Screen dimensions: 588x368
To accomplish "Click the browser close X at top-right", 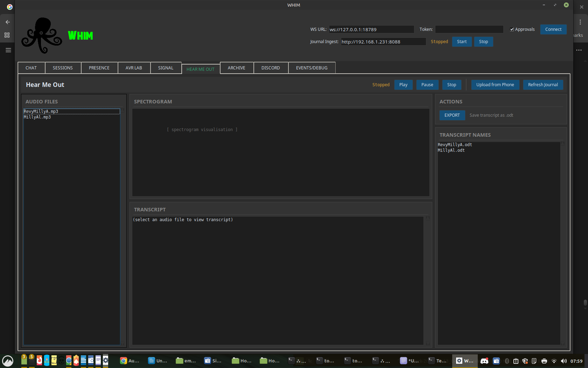I will click(582, 7).
